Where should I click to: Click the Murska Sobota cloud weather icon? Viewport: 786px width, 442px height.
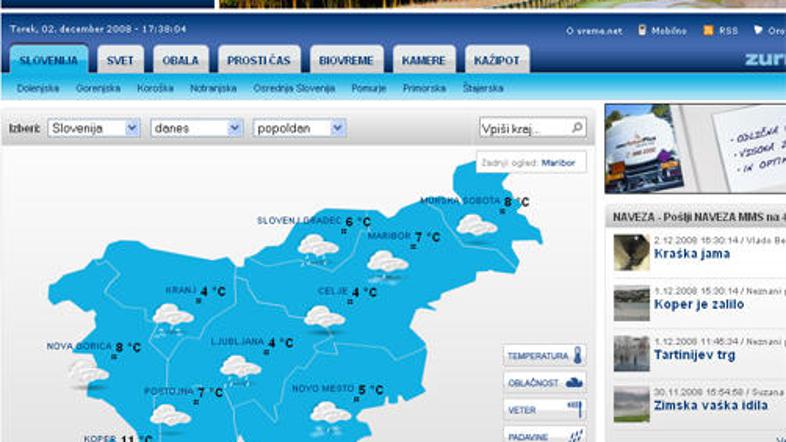(476, 226)
